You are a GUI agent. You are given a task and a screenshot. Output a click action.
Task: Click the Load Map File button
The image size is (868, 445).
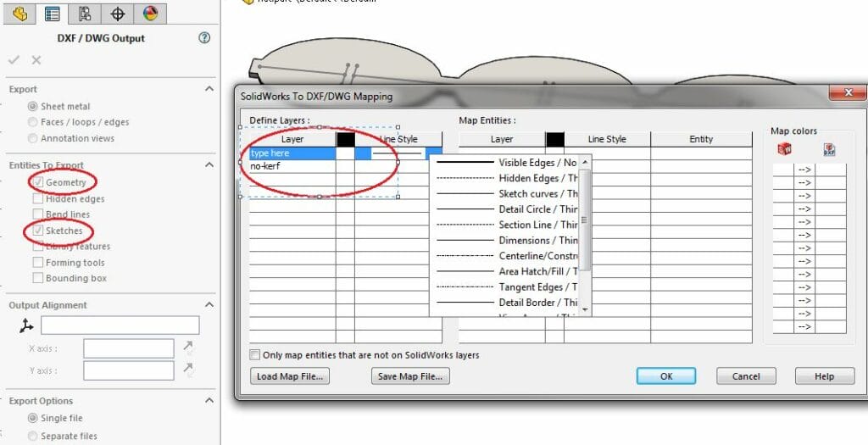pyautogui.click(x=289, y=376)
